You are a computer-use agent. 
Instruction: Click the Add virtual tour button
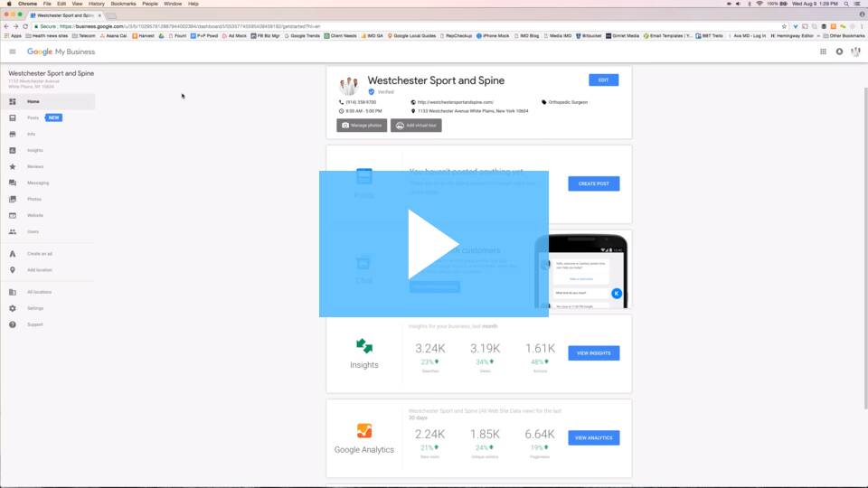[x=416, y=126]
